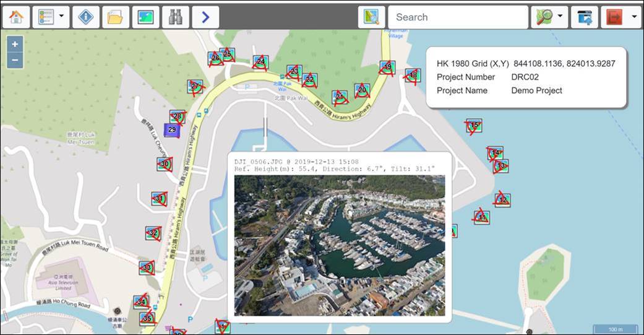Click the Demo Project name text
Viewport: 644px width, 335px height.
(537, 91)
